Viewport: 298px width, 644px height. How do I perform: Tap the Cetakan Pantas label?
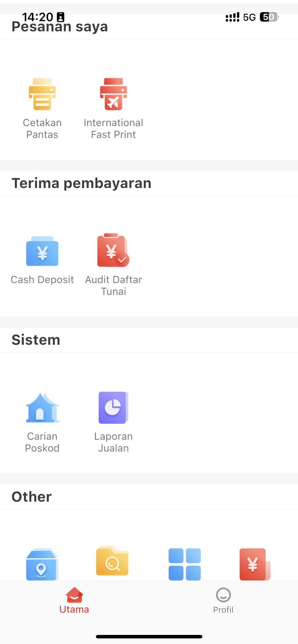point(42,128)
